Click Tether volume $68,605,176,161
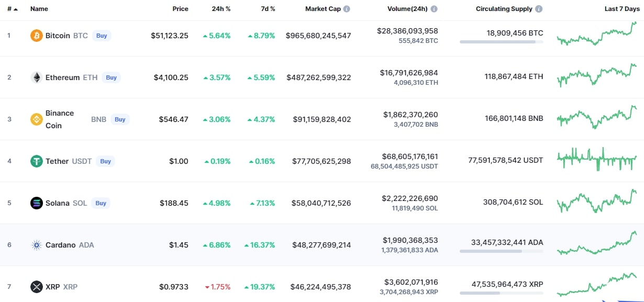 coord(410,156)
